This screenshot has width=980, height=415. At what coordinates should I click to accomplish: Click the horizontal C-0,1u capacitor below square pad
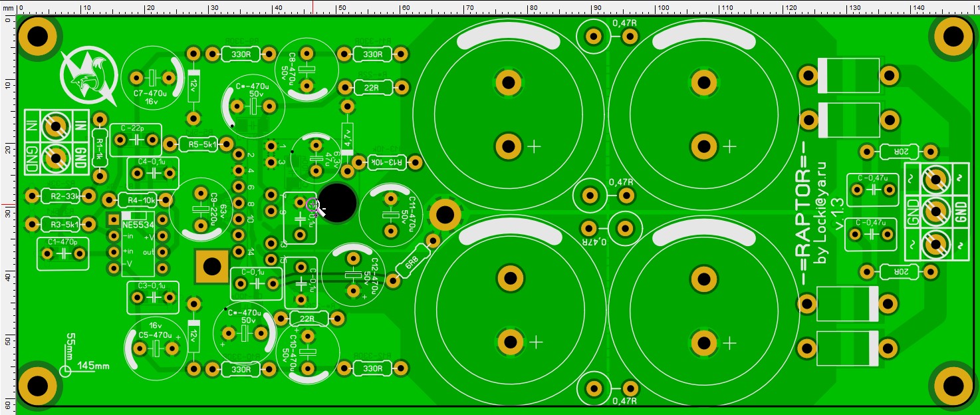tap(256, 283)
